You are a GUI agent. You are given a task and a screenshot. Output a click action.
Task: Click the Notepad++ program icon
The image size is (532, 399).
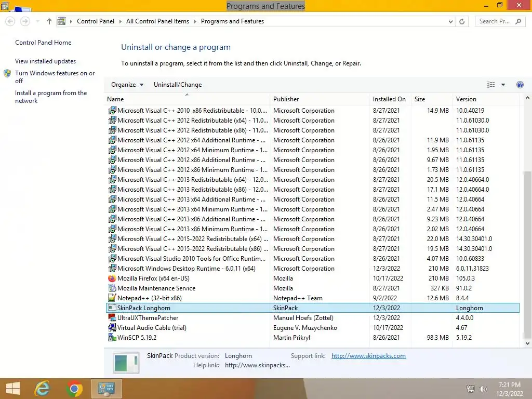[x=112, y=298]
